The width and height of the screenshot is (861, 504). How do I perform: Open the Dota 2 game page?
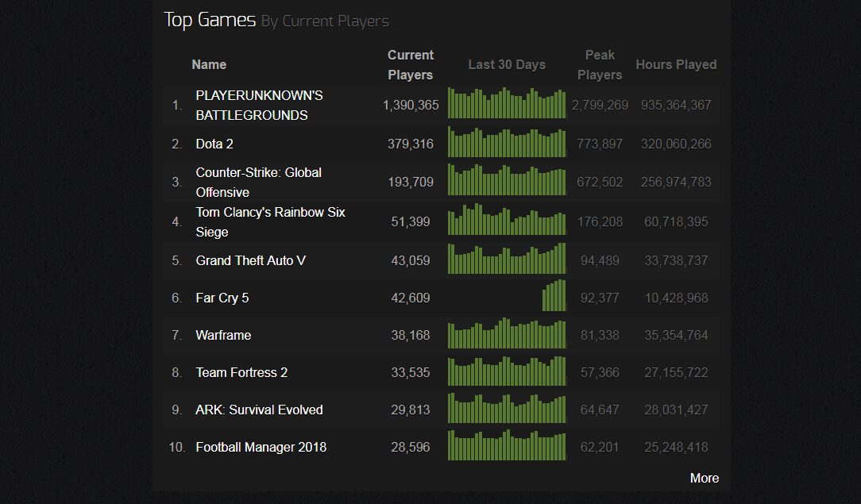pyautogui.click(x=214, y=144)
